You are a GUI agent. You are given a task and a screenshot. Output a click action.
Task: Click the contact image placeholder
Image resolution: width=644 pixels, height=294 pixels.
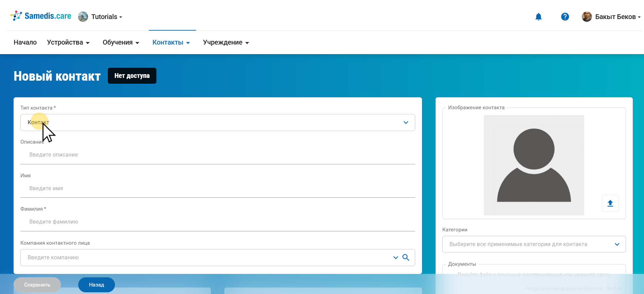(x=533, y=165)
